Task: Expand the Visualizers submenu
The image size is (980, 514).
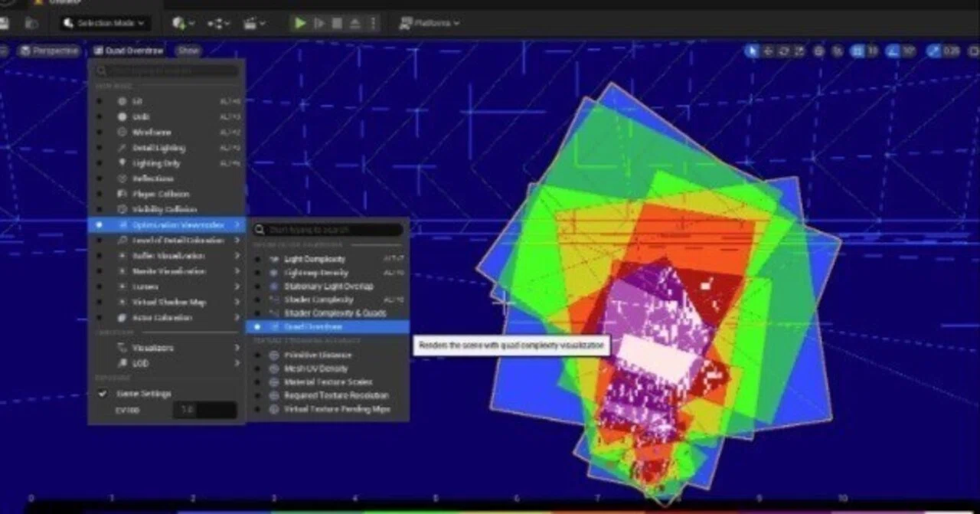Action: coord(166,348)
